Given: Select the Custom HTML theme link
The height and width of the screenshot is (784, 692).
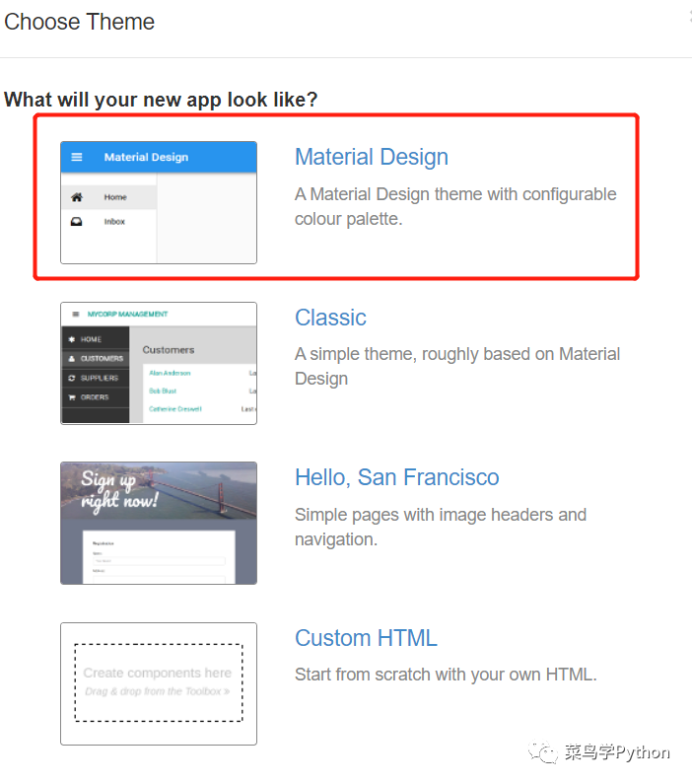Looking at the screenshot, I should click(x=366, y=638).
